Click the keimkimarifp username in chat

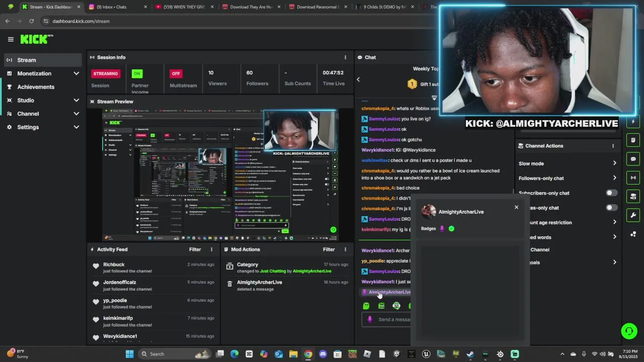pos(375,229)
